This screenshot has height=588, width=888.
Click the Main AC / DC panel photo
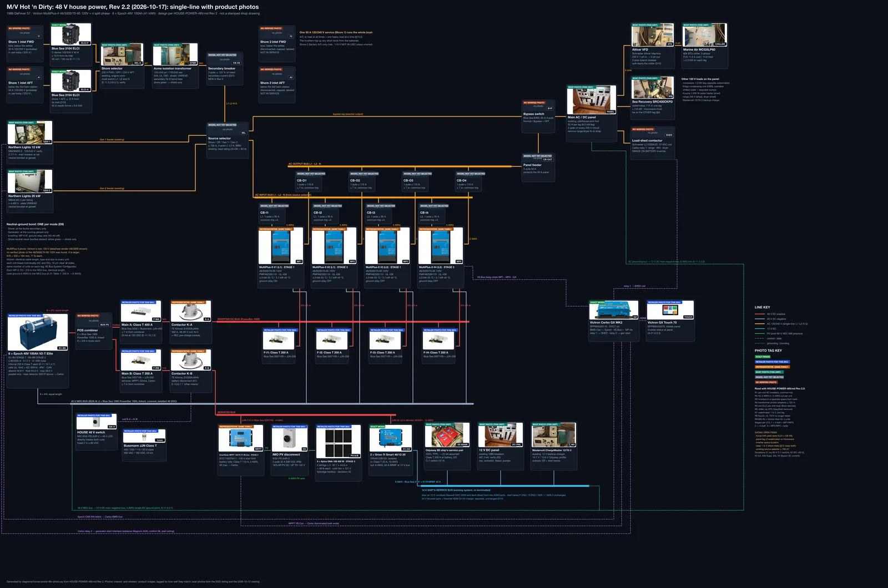coord(592,100)
